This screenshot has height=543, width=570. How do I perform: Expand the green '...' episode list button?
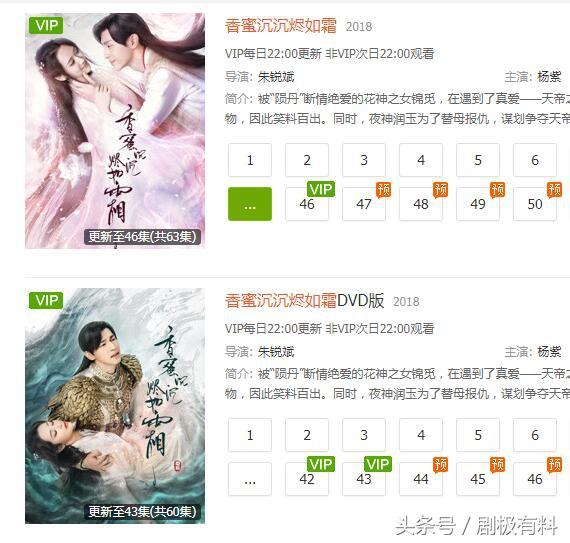tap(250, 204)
